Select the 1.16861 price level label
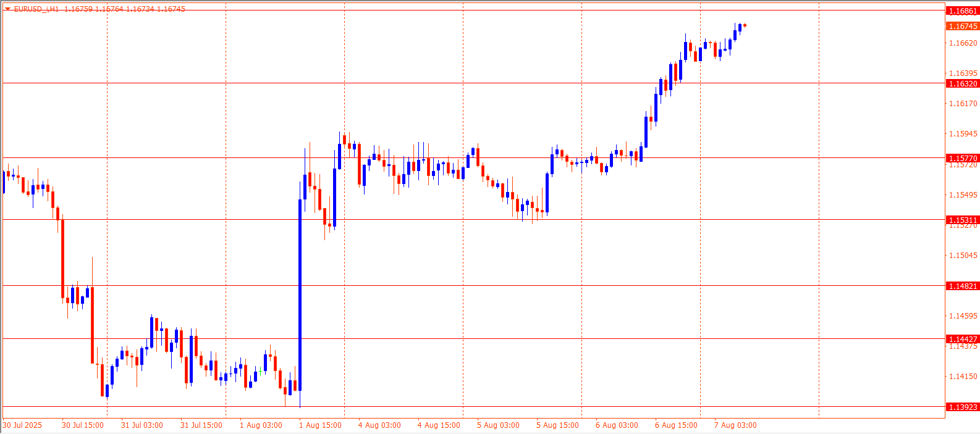Screen dimensions: 980x434 pos(963,11)
